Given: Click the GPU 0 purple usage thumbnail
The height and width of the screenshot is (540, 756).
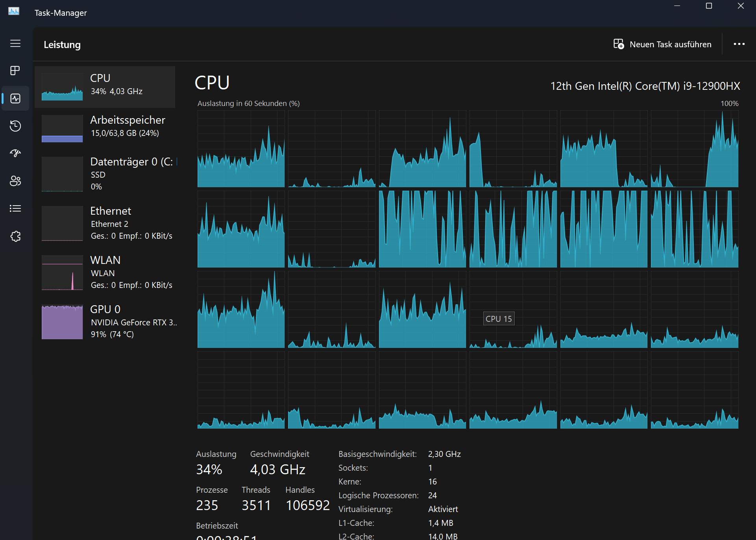Looking at the screenshot, I should pyautogui.click(x=62, y=322).
